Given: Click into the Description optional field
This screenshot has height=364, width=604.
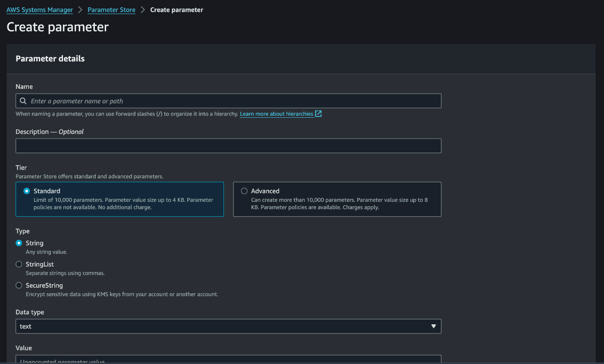Looking at the screenshot, I should pyautogui.click(x=228, y=146).
